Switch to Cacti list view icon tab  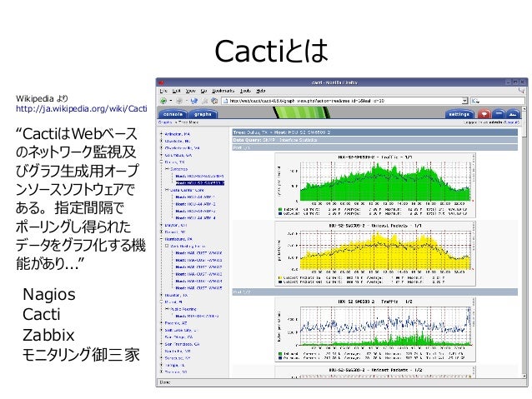point(499,114)
